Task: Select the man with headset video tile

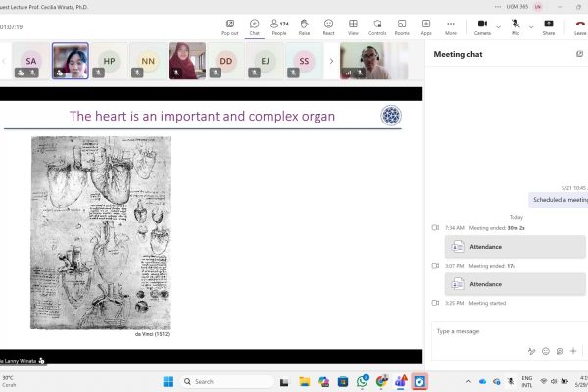Action: tap(374, 61)
